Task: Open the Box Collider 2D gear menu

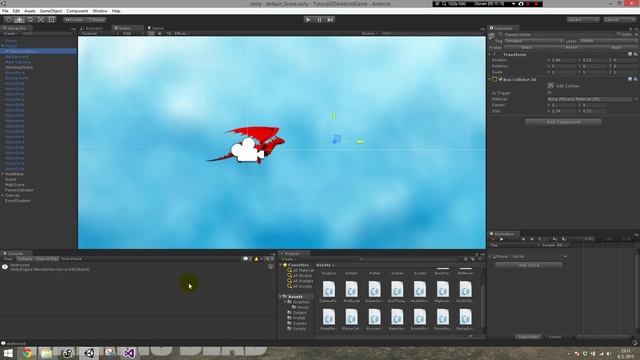Action: coord(636,79)
